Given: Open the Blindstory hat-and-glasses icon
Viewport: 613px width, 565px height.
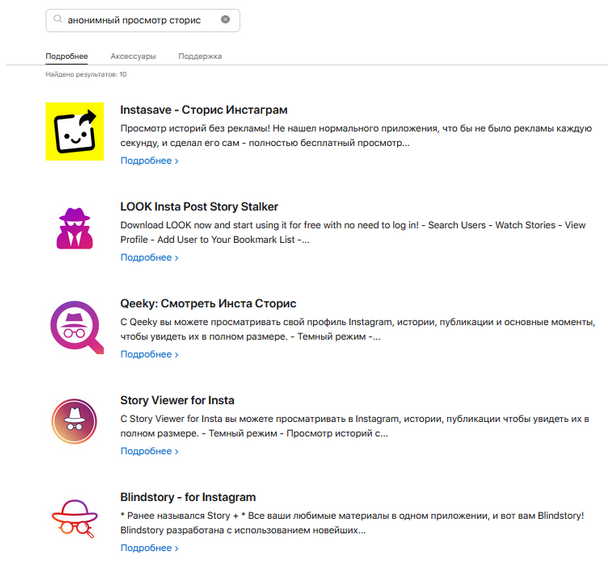Looking at the screenshot, I should (75, 519).
